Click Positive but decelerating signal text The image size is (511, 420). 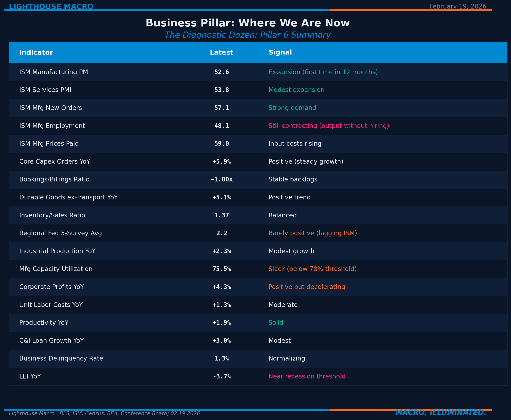click(306, 287)
